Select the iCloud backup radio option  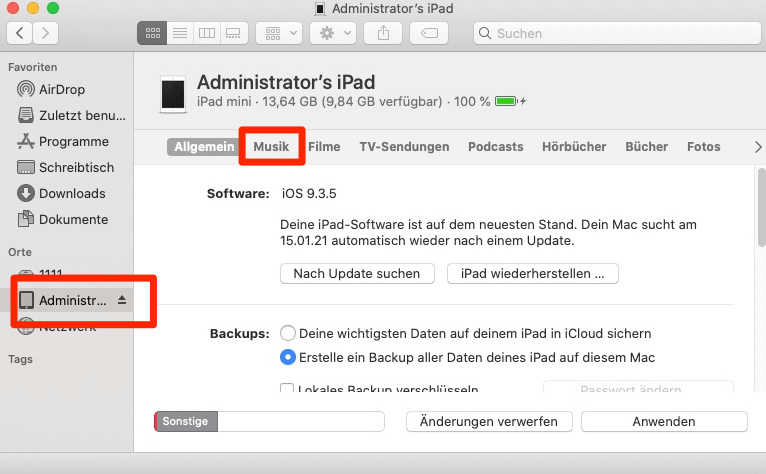(x=288, y=333)
